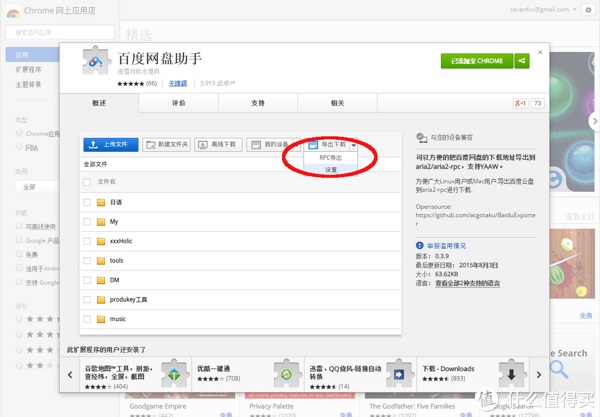Close the extension detail dialog
The height and width of the screenshot is (417, 600).
coord(540,52)
